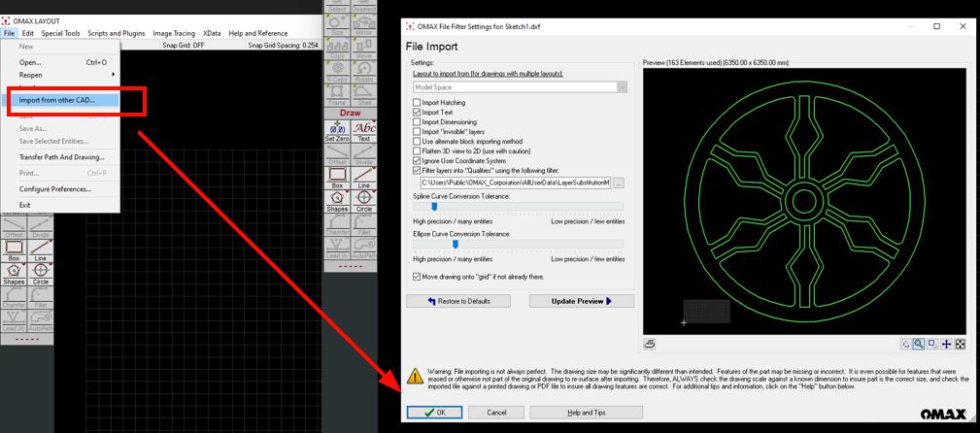Open the File menu

click(x=8, y=33)
